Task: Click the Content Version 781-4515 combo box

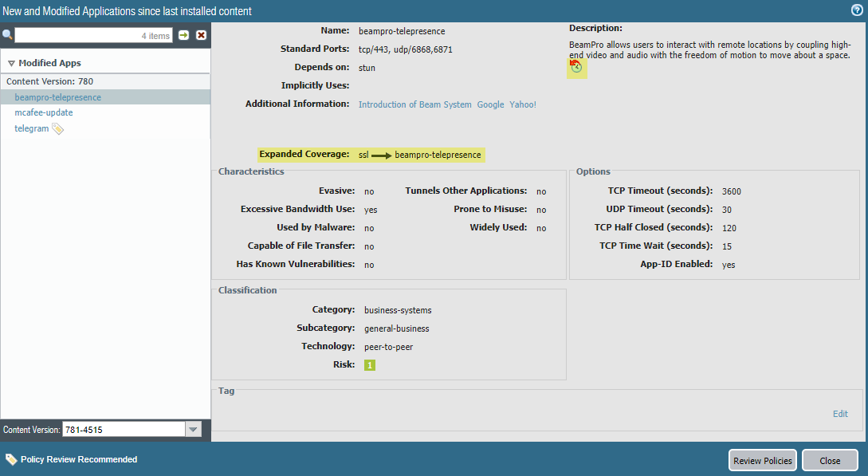Action: click(123, 430)
